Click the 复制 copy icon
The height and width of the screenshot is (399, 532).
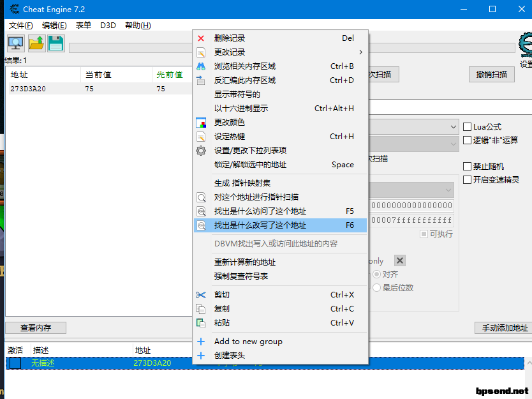[x=201, y=309]
